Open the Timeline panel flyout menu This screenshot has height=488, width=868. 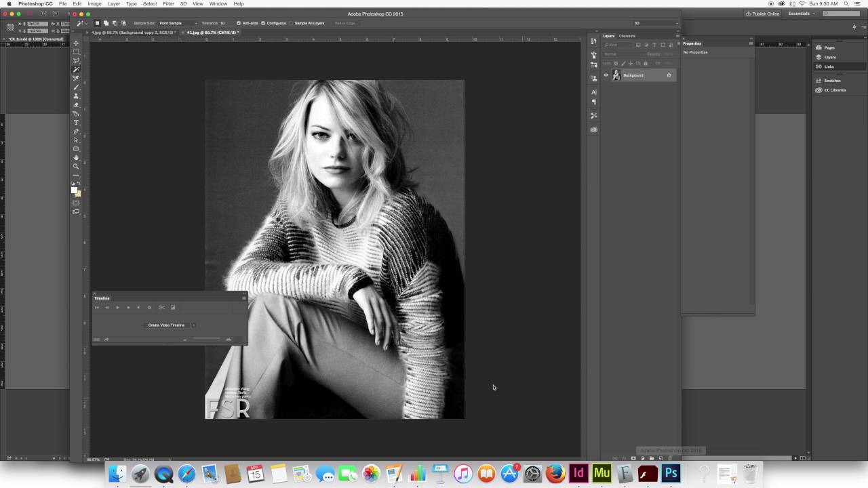coord(244,298)
